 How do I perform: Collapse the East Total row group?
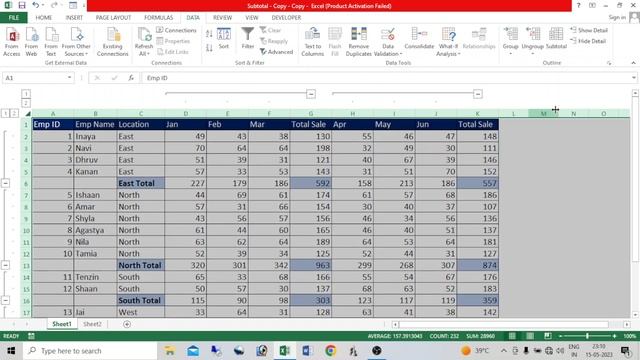click(5, 183)
